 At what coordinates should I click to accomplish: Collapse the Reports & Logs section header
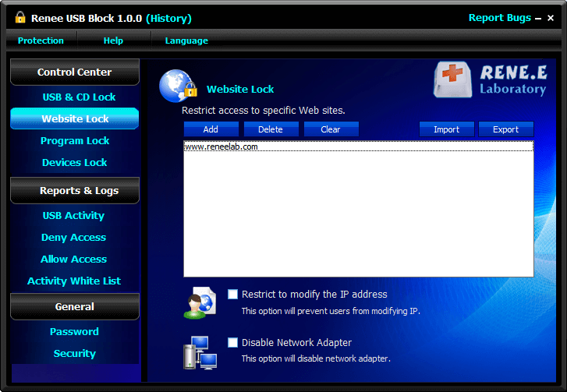point(74,191)
